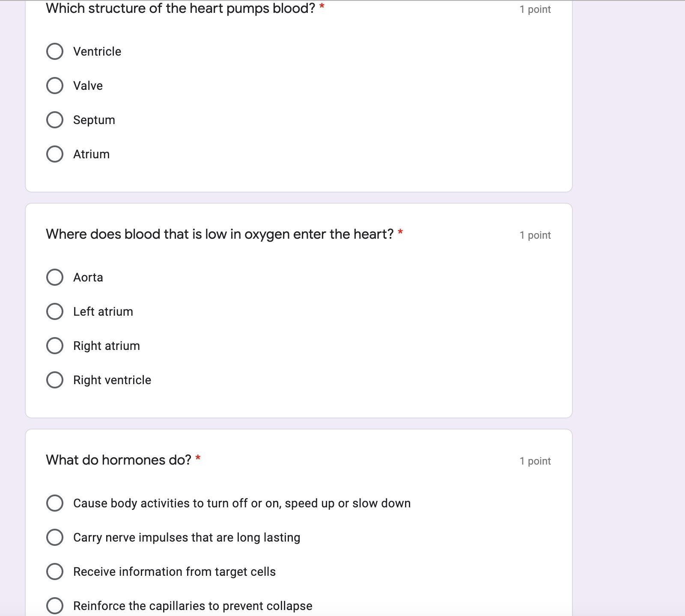
Task: Click the '1 point' label on the hormones question
Action: point(535,461)
